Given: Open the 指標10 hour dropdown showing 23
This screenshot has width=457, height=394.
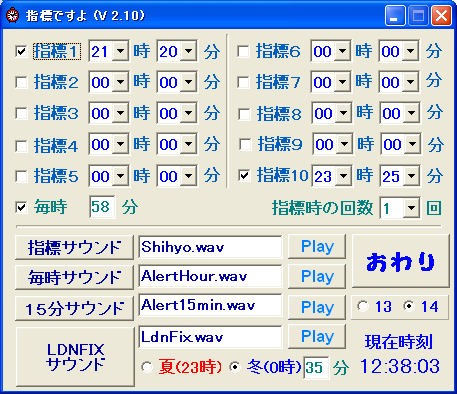Looking at the screenshot, I should point(343,176).
